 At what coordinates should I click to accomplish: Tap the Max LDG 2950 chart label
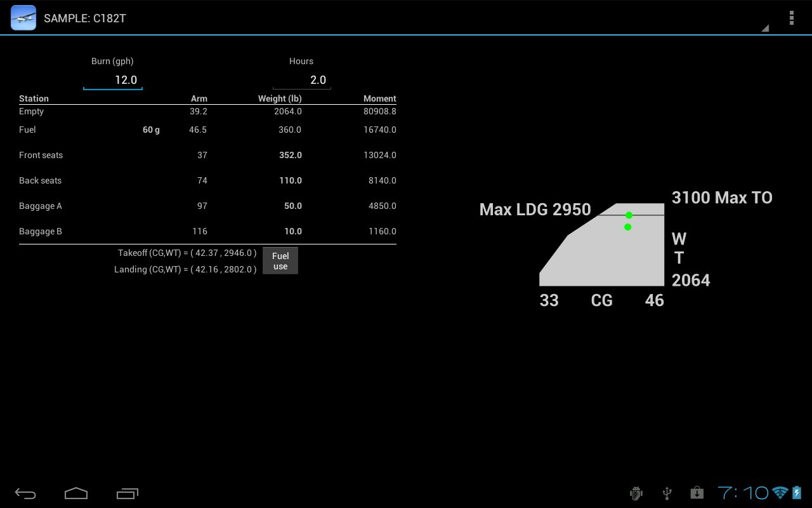(535, 210)
